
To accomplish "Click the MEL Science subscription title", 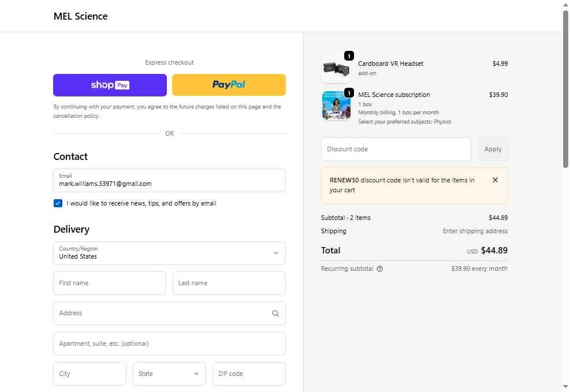I will tap(394, 95).
